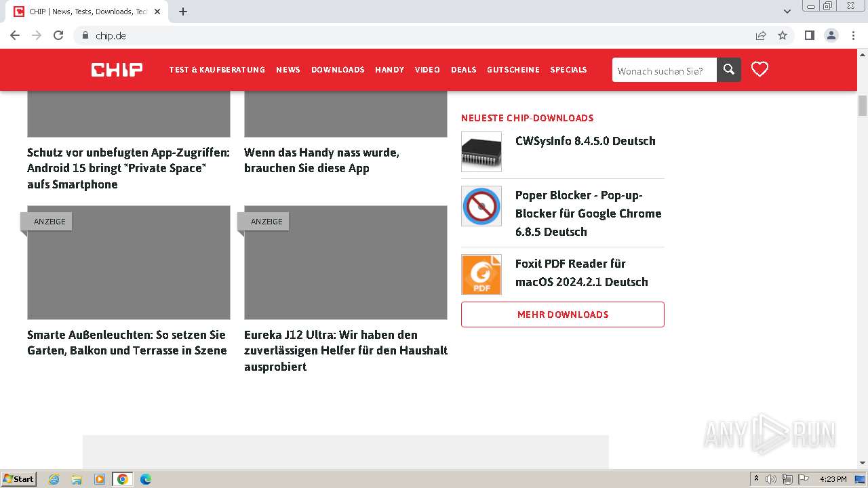
Task: Open File Explorer from taskbar
Action: [x=77, y=479]
